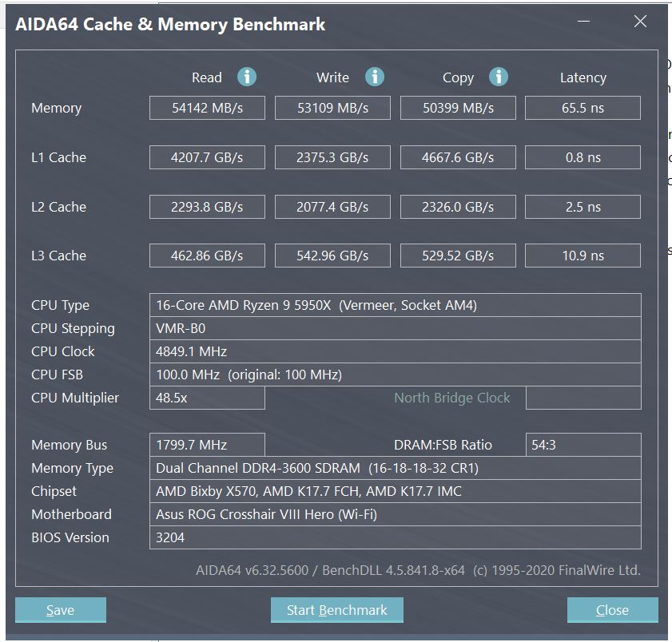The image size is (672, 642).
Task: Select the Memory Read result field
Action: click(x=207, y=108)
